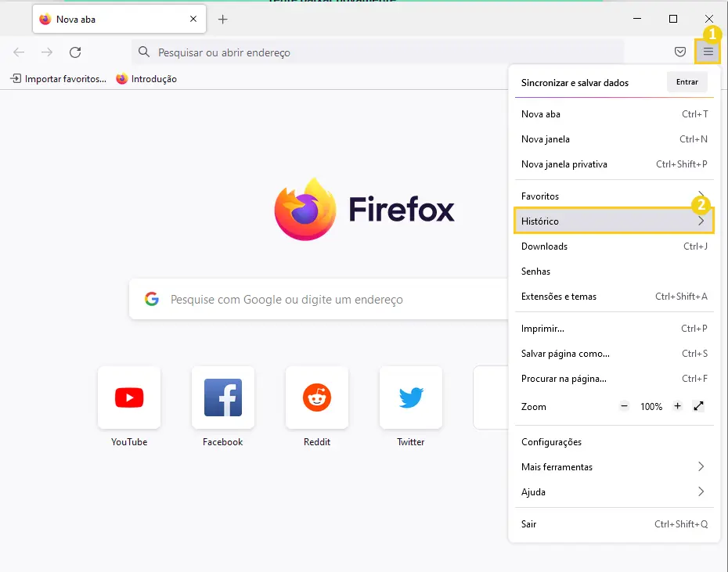Open Senhas menu item
This screenshot has width=728, height=572.
pos(614,272)
